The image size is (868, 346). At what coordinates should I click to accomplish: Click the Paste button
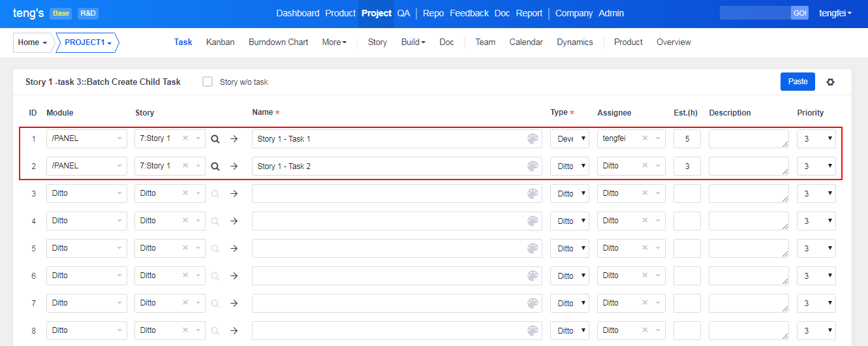798,82
